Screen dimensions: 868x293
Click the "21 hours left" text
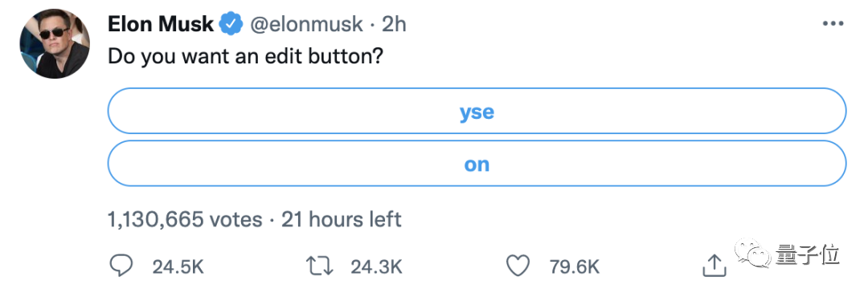pyautogui.click(x=342, y=219)
